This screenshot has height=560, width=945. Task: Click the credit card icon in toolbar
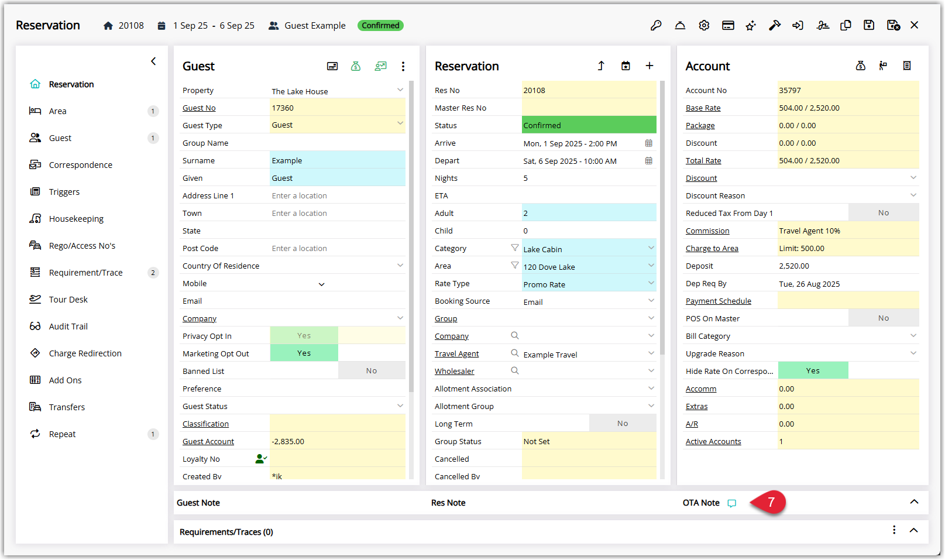[728, 25]
